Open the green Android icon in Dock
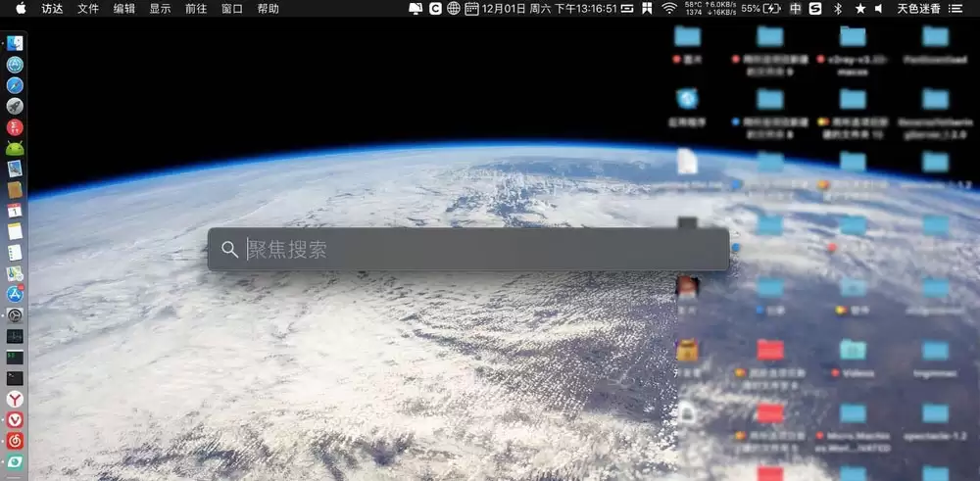The width and height of the screenshot is (980, 481). click(x=15, y=148)
